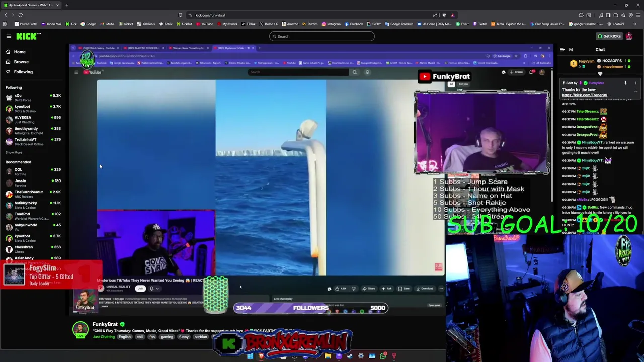Open hstikkytokky recommended channel

pos(33,205)
